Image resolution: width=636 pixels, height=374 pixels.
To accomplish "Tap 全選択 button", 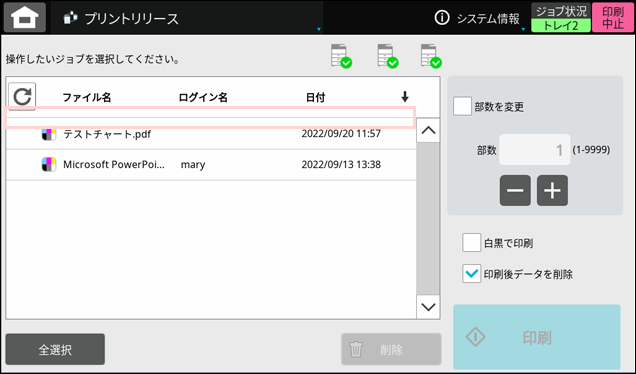I will tap(55, 349).
